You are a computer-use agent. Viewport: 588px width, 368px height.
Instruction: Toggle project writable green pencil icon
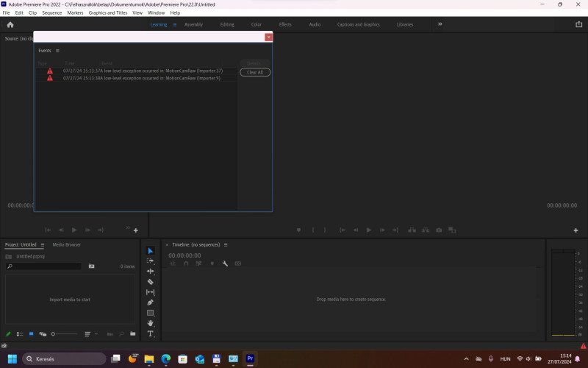[8, 334]
